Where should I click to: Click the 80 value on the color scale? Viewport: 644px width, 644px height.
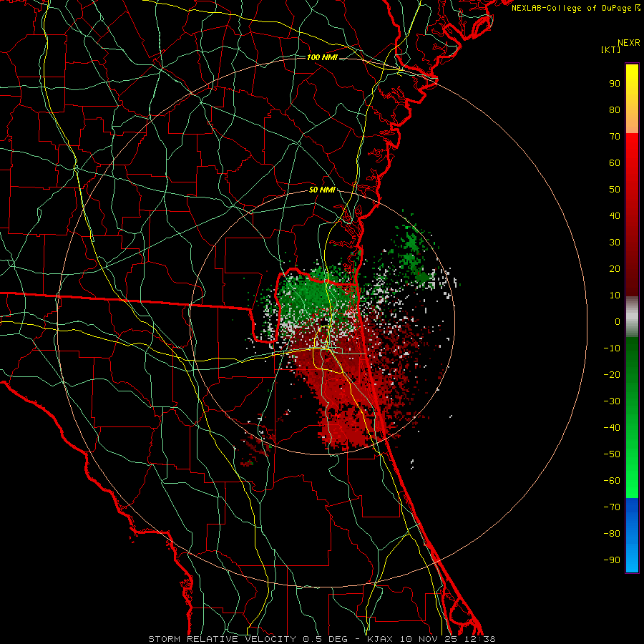tap(615, 110)
